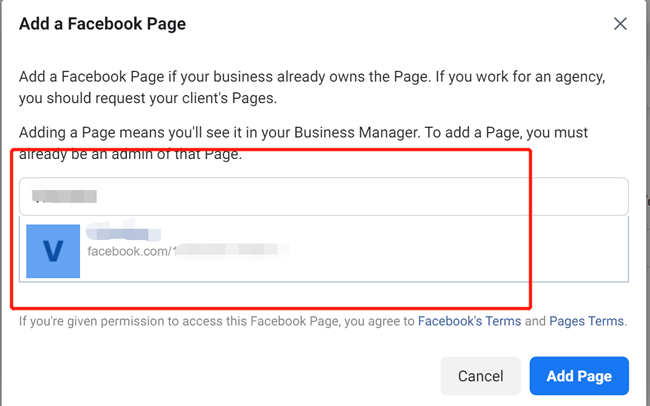Click the word "and" between the terms links
This screenshot has width=650, height=406.
click(535, 322)
